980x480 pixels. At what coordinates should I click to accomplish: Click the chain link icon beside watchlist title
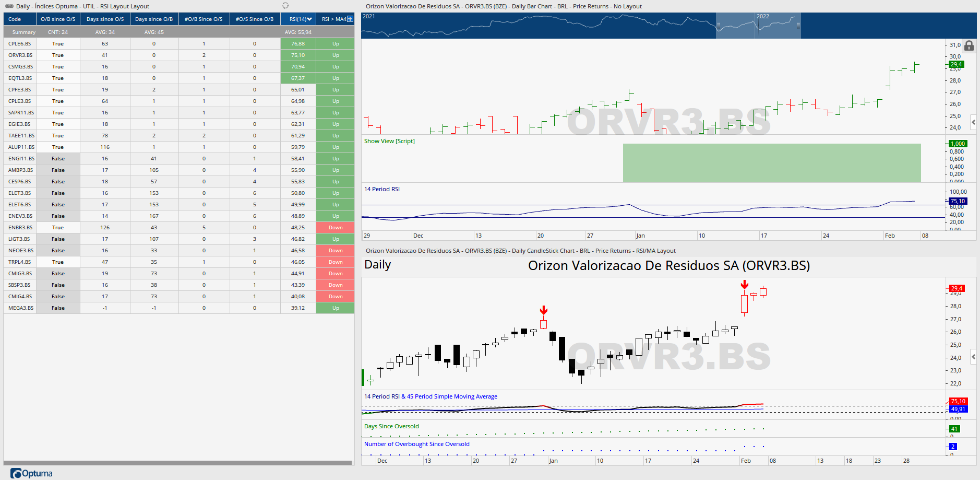click(9, 6)
